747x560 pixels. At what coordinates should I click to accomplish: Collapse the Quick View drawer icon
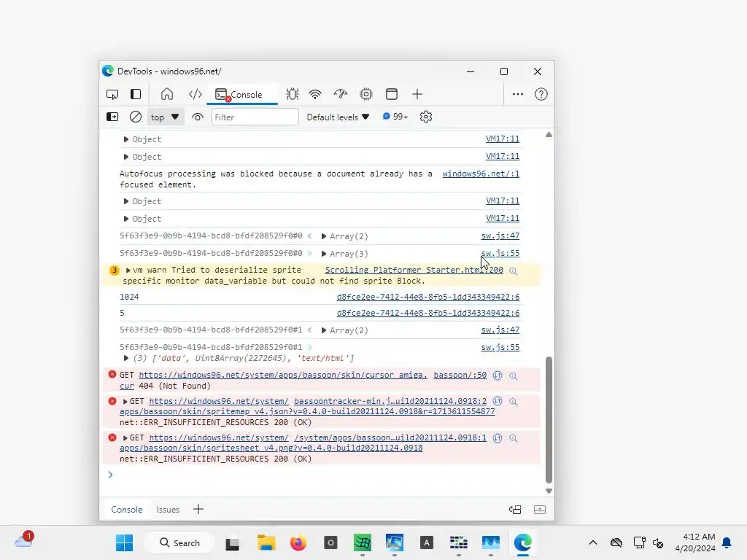point(540,510)
